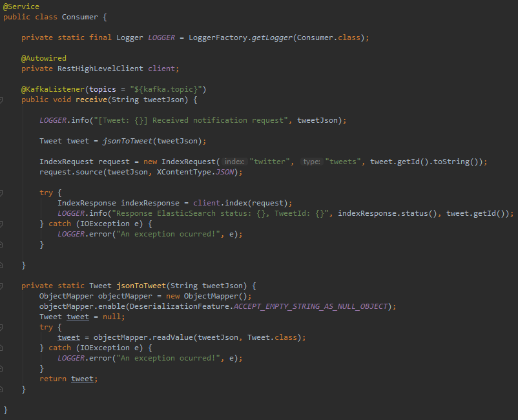
Task: Select the receive method name
Action: (91, 100)
